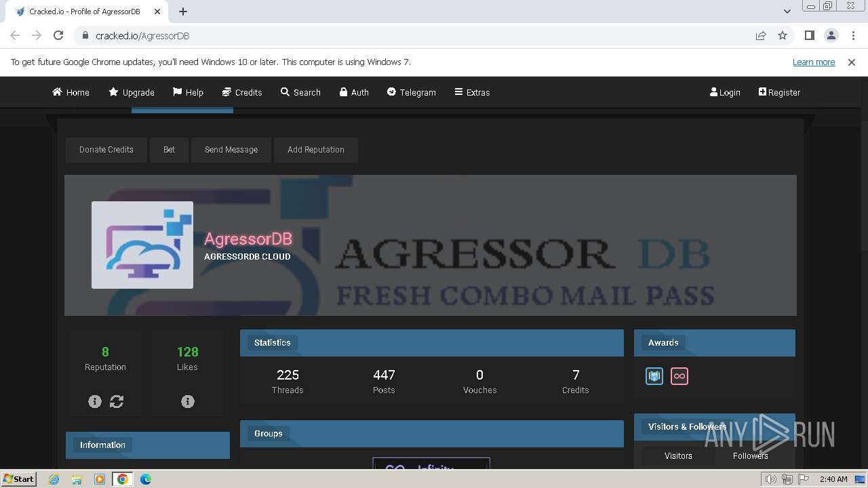Click the reputation refresh icon
868x488 pixels.
point(117,401)
